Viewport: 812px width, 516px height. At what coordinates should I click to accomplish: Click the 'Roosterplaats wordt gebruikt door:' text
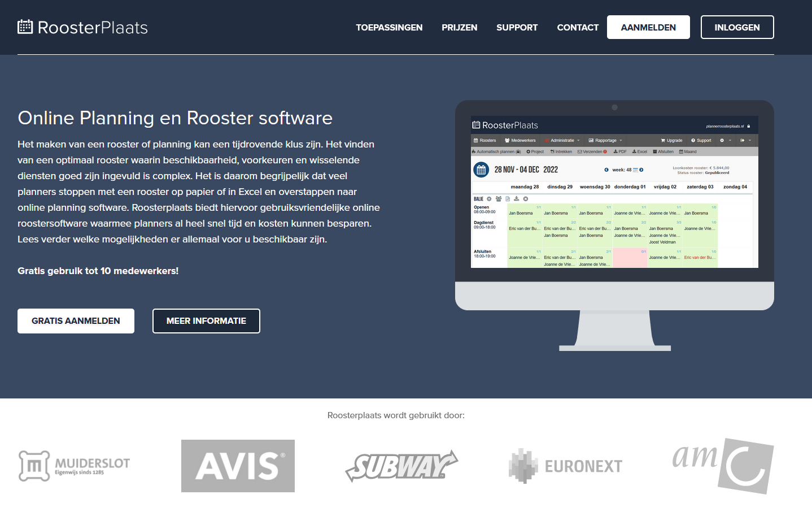(396, 415)
